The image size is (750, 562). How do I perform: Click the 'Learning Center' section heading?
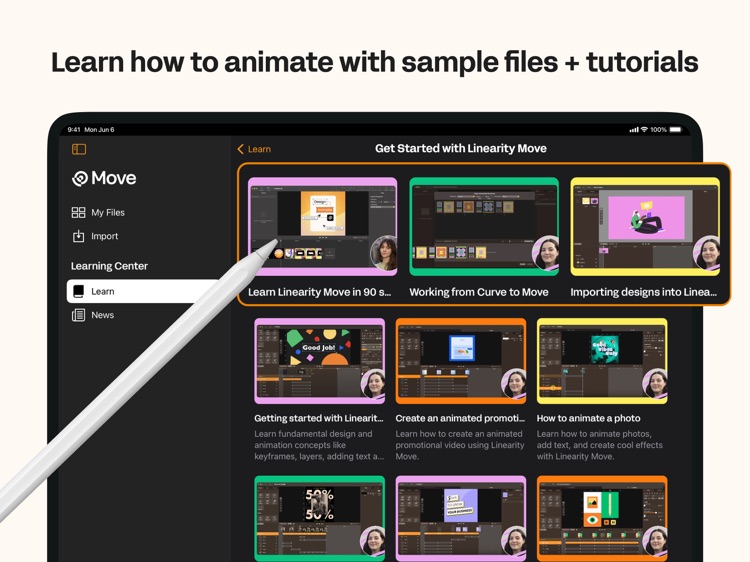pos(109,266)
